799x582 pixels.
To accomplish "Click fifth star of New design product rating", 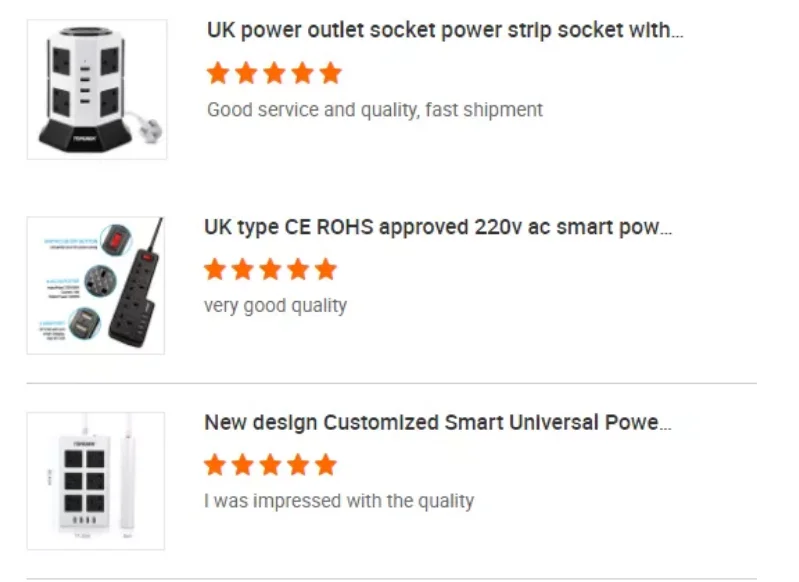I will pos(326,465).
